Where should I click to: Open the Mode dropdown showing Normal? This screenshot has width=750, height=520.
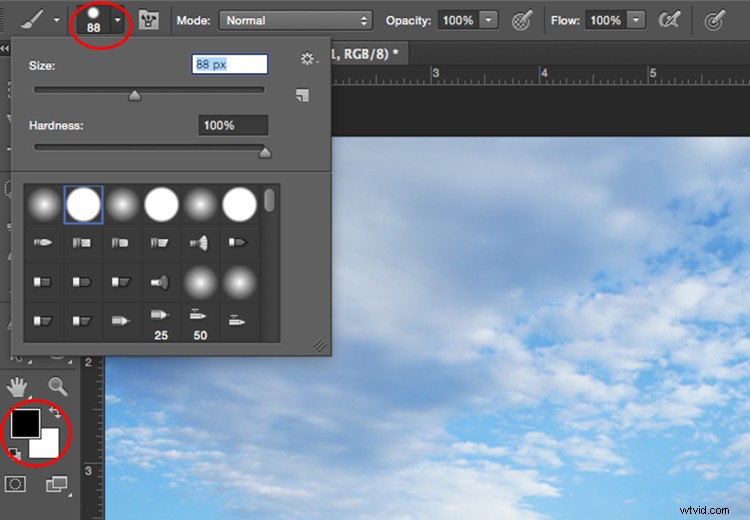pos(295,21)
